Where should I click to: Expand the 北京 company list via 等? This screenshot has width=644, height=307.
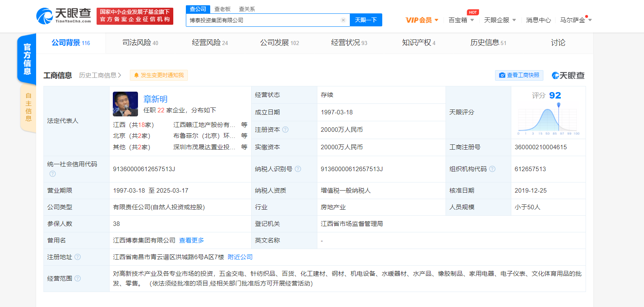tap(244, 135)
